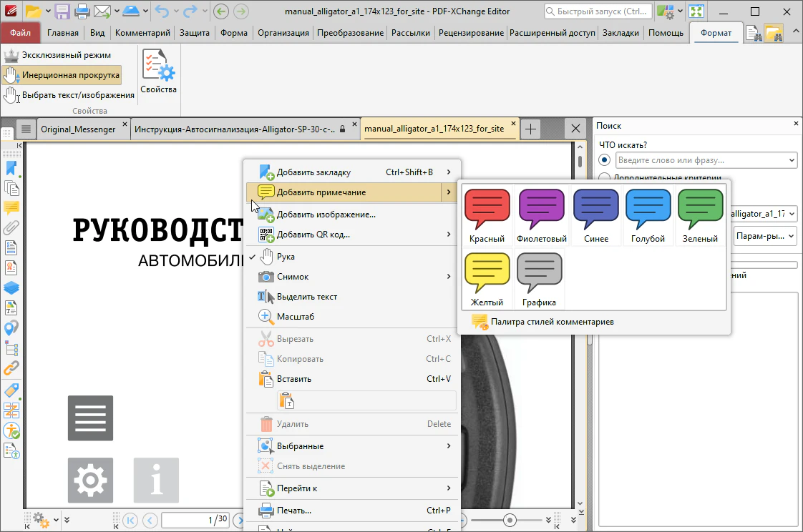Choose Выделить текст from context menu
The width and height of the screenshot is (803, 532).
pos(306,297)
